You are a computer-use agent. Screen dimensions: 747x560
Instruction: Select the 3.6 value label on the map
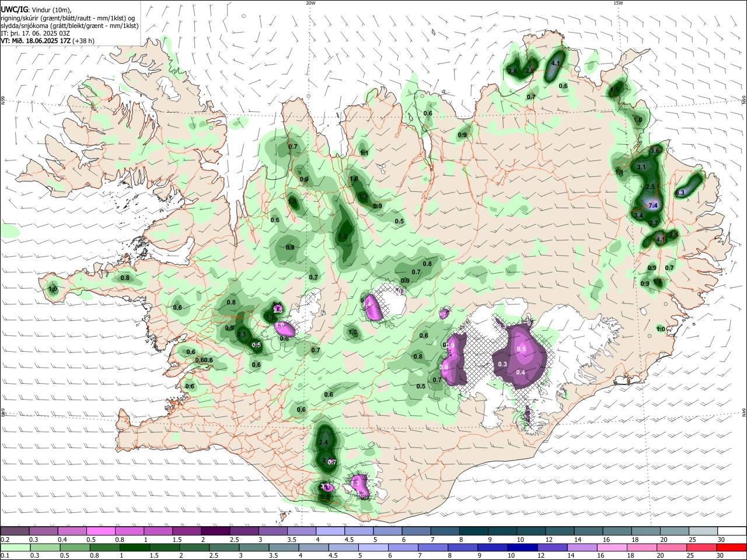pyautogui.click(x=654, y=150)
